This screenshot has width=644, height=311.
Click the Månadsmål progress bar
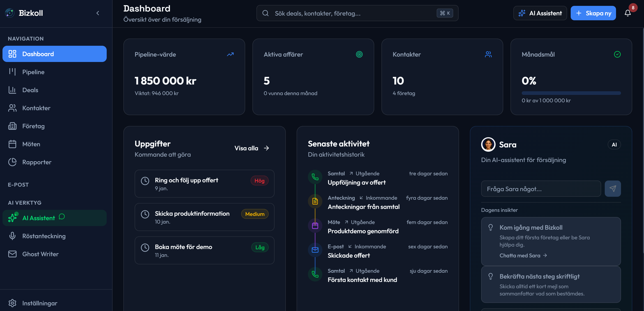[571, 93]
